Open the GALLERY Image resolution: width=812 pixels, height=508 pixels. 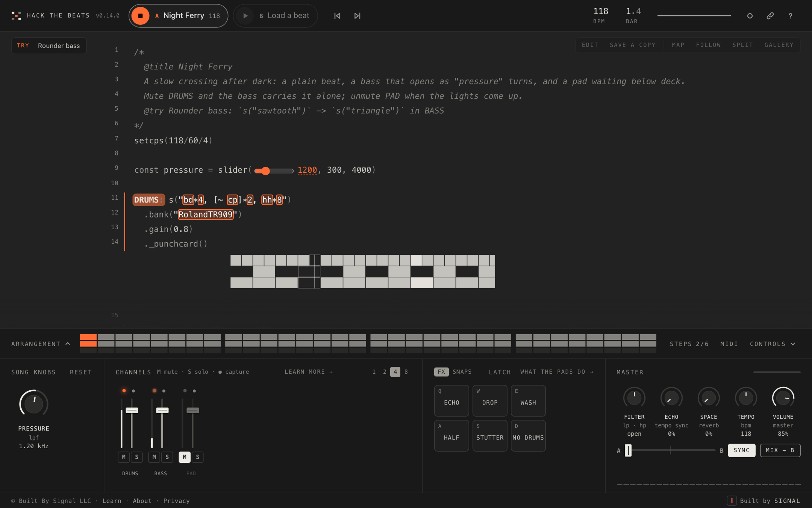(x=779, y=45)
